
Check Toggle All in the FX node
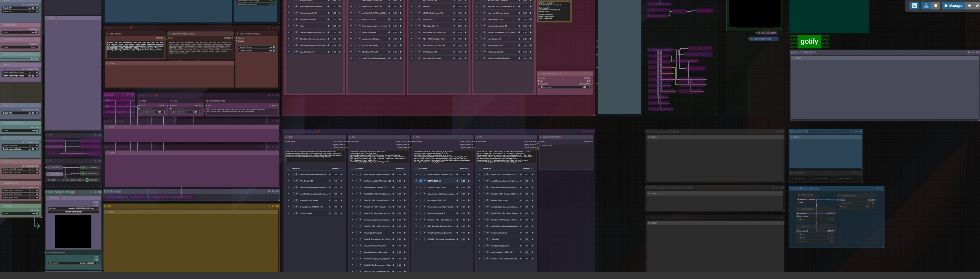tap(480, 168)
